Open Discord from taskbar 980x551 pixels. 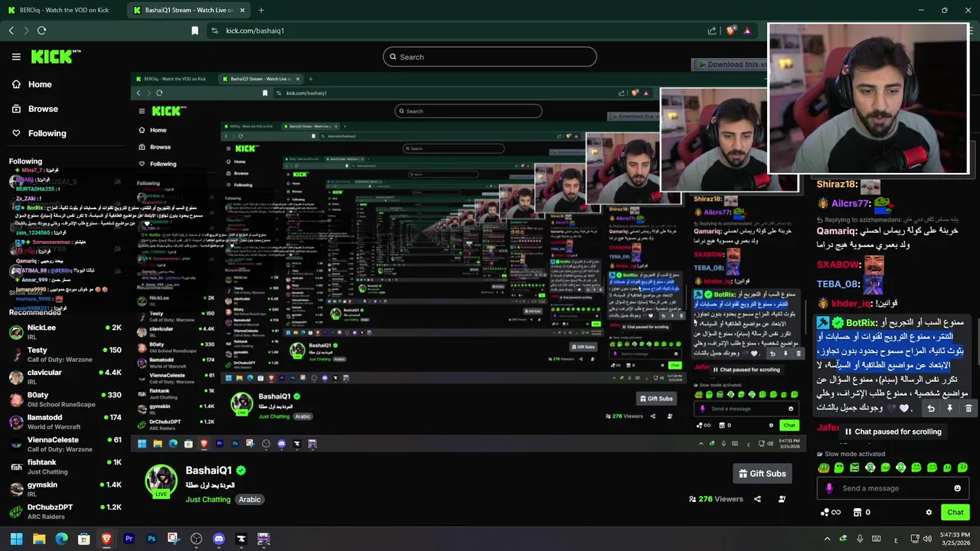tap(219, 539)
